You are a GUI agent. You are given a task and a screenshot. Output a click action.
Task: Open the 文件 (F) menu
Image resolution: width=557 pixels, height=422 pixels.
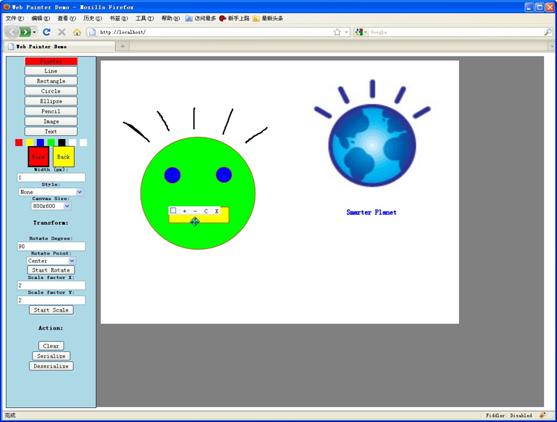tap(15, 18)
